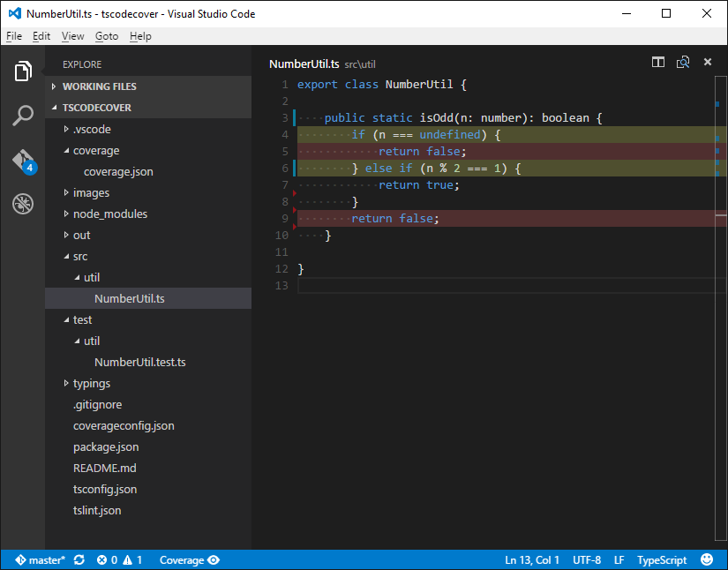Open the Edit menu

41,36
